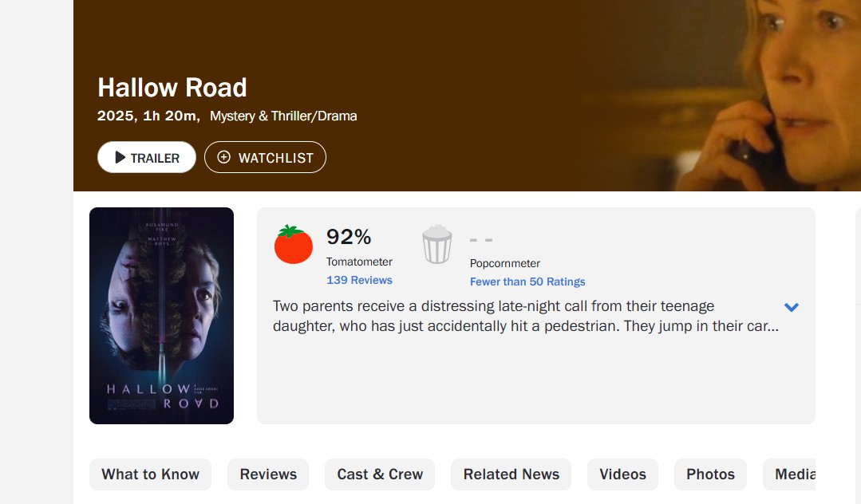
Task: Expand the movie synopsis with chevron
Action: click(x=791, y=307)
